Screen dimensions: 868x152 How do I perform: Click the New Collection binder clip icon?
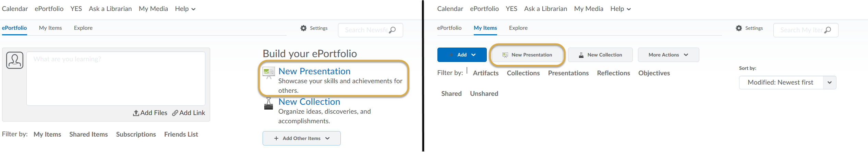[x=269, y=103]
